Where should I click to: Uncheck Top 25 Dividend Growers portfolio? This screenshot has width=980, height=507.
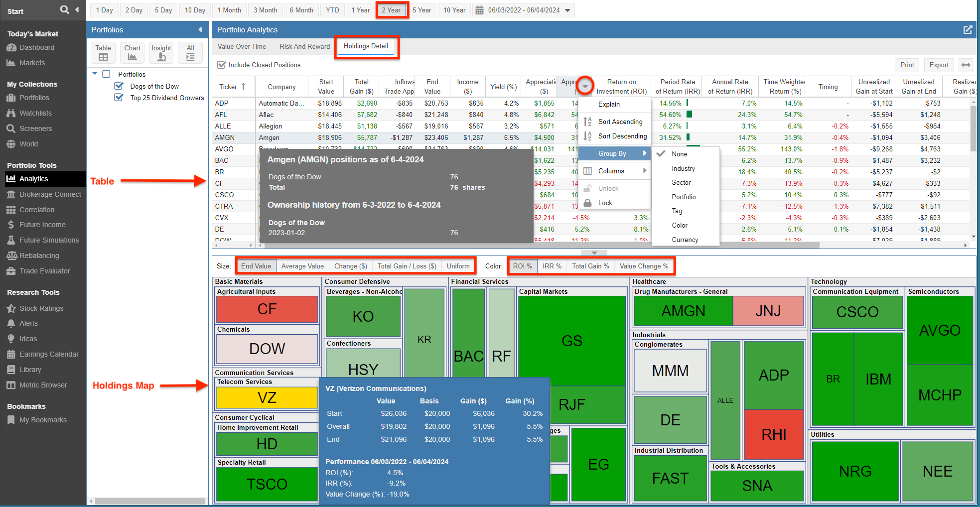coord(119,97)
